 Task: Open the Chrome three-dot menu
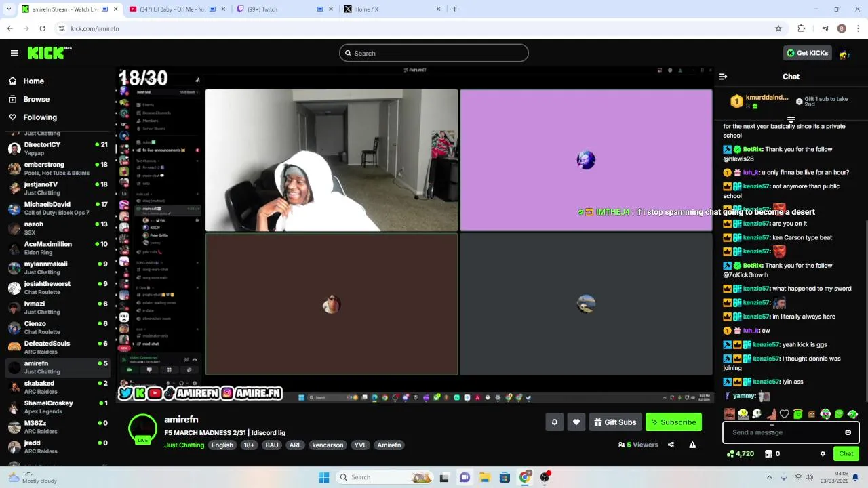(859, 28)
